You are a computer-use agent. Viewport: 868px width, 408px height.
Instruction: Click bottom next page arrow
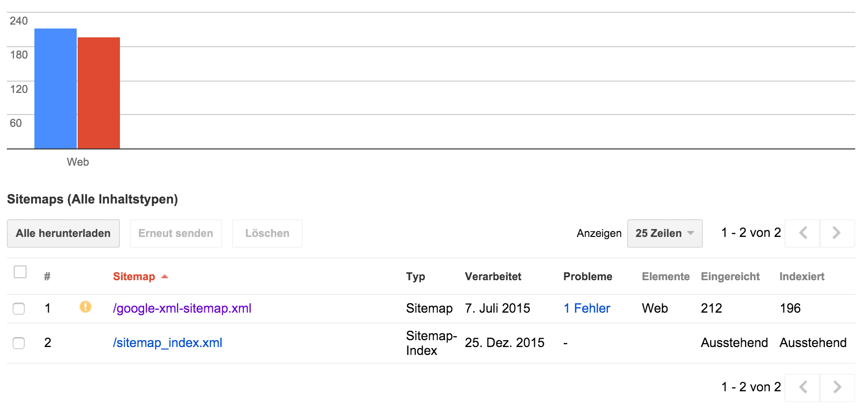point(837,387)
